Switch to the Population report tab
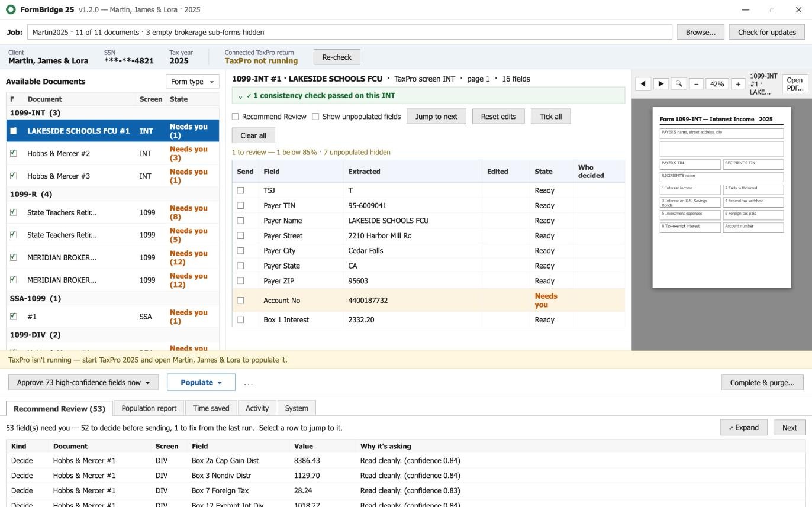This screenshot has height=507, width=812. click(x=149, y=408)
